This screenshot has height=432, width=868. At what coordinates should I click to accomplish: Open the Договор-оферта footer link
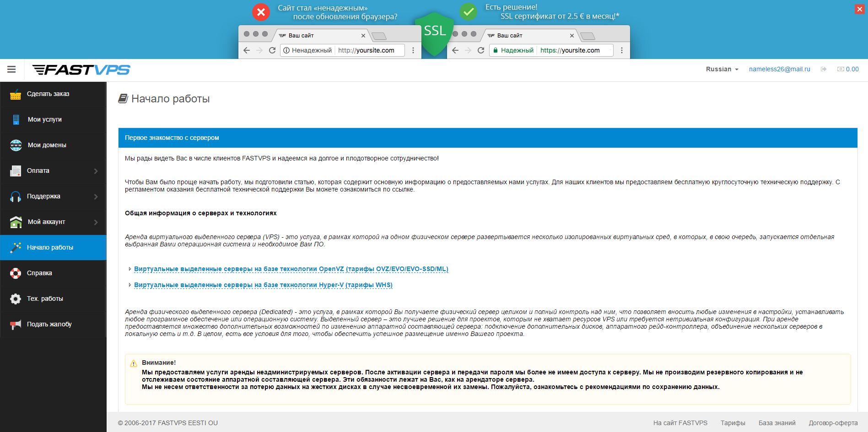coord(833,423)
